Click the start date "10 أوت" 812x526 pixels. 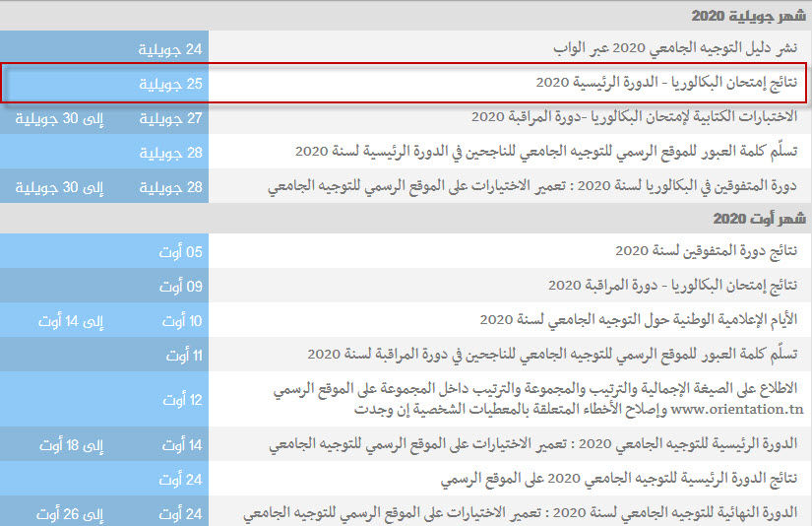coord(182,321)
